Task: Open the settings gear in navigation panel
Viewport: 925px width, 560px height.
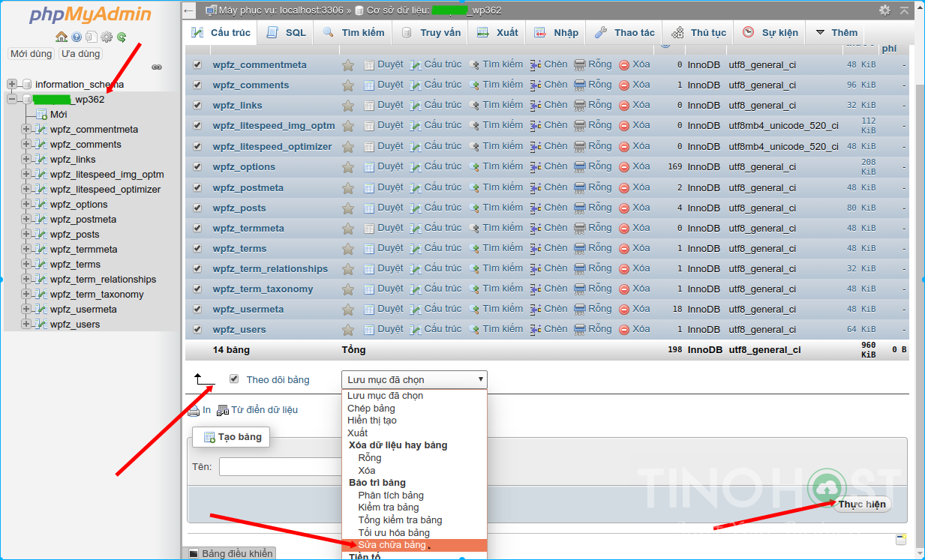Action: click(x=107, y=37)
